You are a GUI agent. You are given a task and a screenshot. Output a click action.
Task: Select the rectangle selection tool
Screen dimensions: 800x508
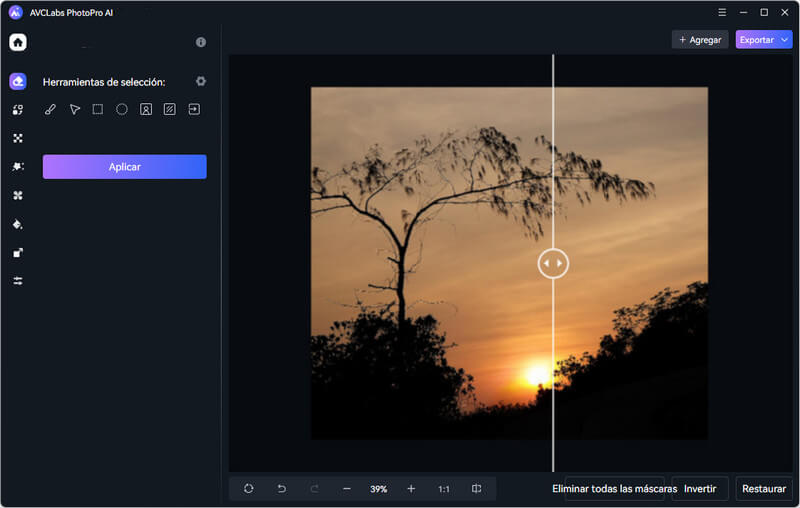click(x=97, y=109)
